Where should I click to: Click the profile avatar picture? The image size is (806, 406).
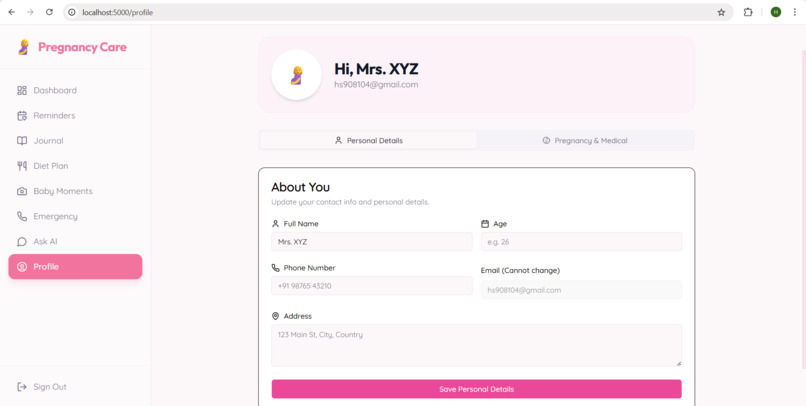(297, 75)
